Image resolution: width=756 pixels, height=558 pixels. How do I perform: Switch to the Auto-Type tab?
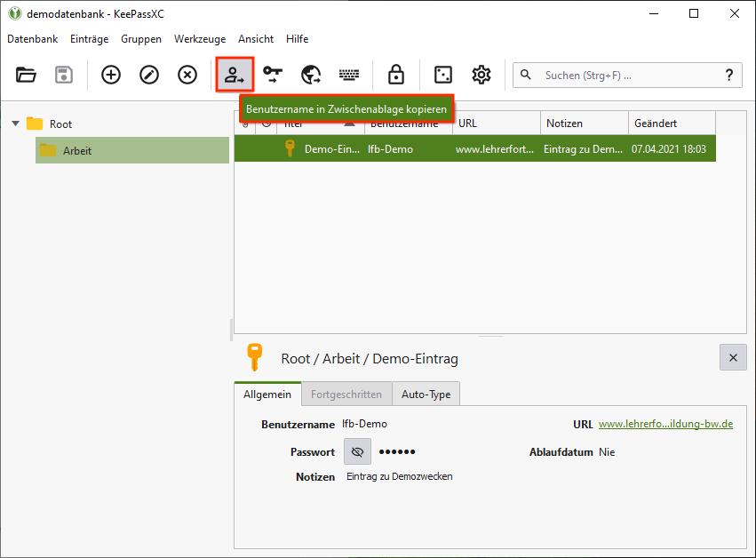pyautogui.click(x=426, y=394)
